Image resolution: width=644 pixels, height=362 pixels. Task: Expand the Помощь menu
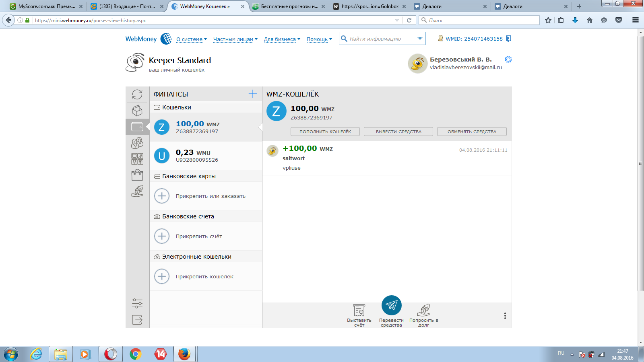click(320, 39)
